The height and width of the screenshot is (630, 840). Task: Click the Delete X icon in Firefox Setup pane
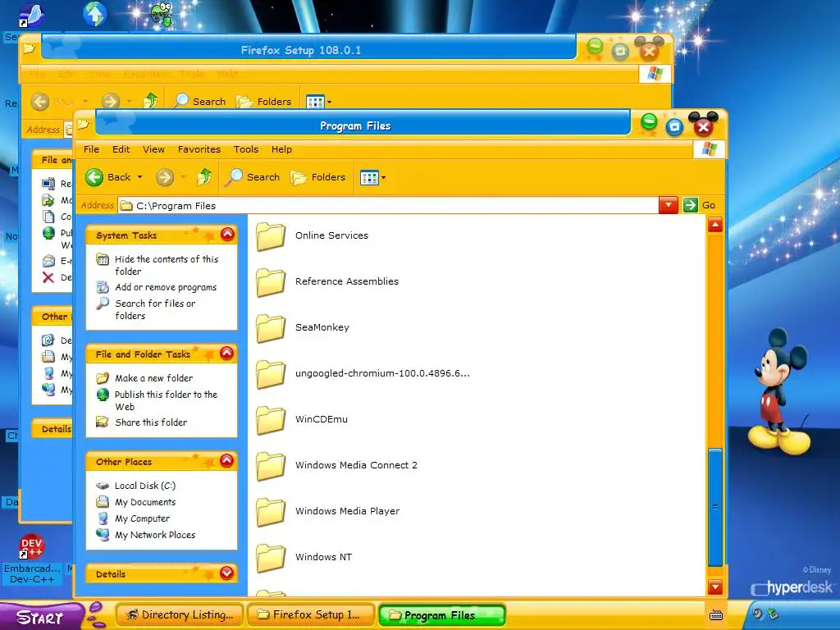(48, 277)
